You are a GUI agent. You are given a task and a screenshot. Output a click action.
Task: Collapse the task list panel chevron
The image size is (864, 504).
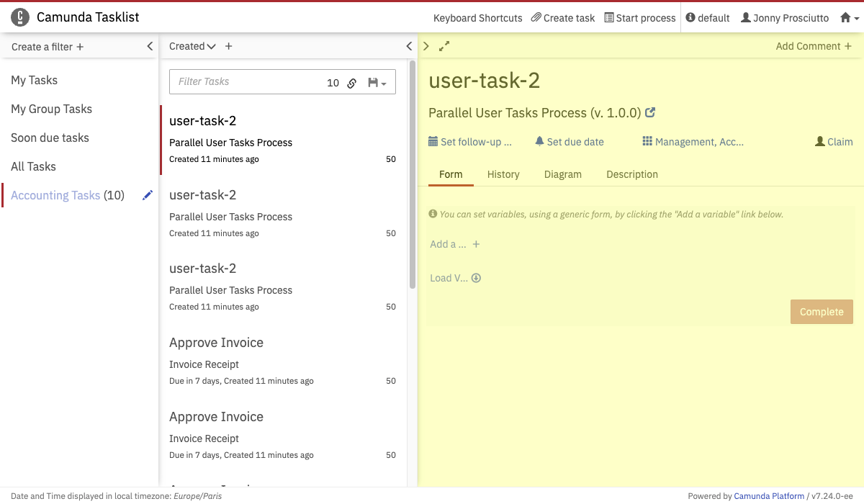point(409,46)
